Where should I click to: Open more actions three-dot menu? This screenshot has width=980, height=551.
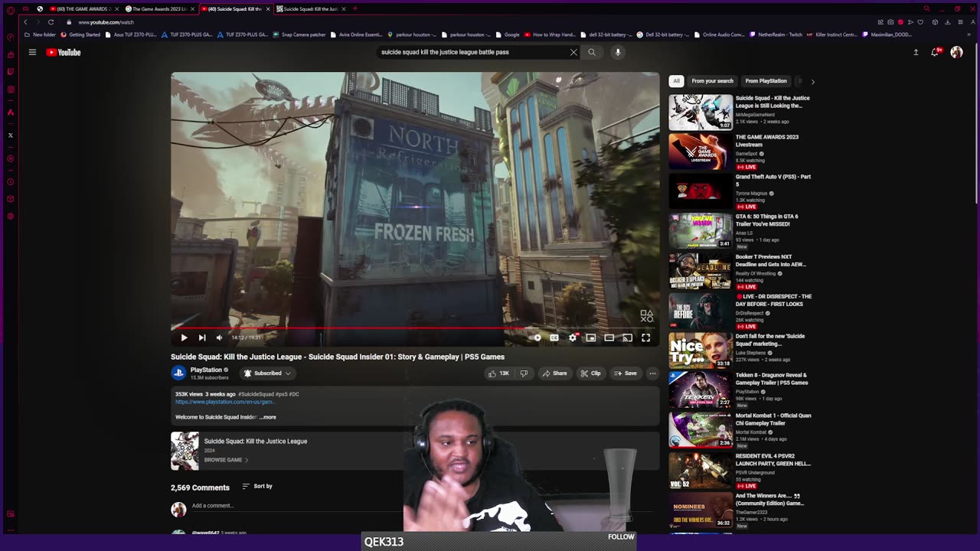[652, 373]
